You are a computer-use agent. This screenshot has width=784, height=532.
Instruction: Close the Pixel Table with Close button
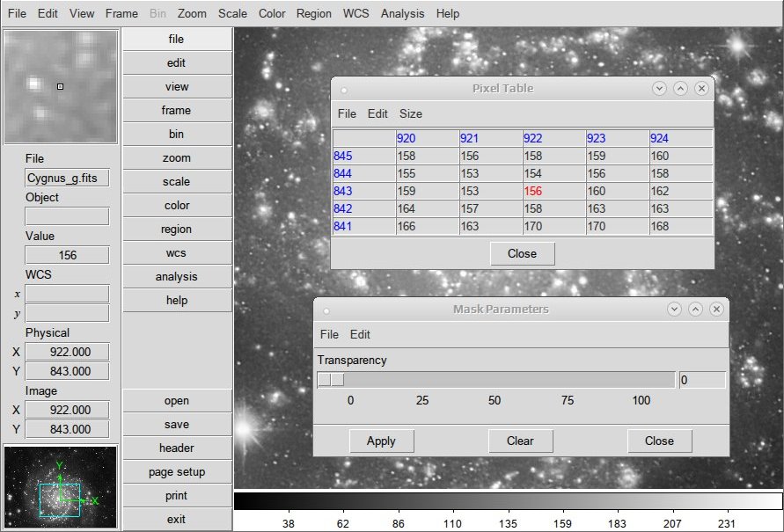pos(522,254)
